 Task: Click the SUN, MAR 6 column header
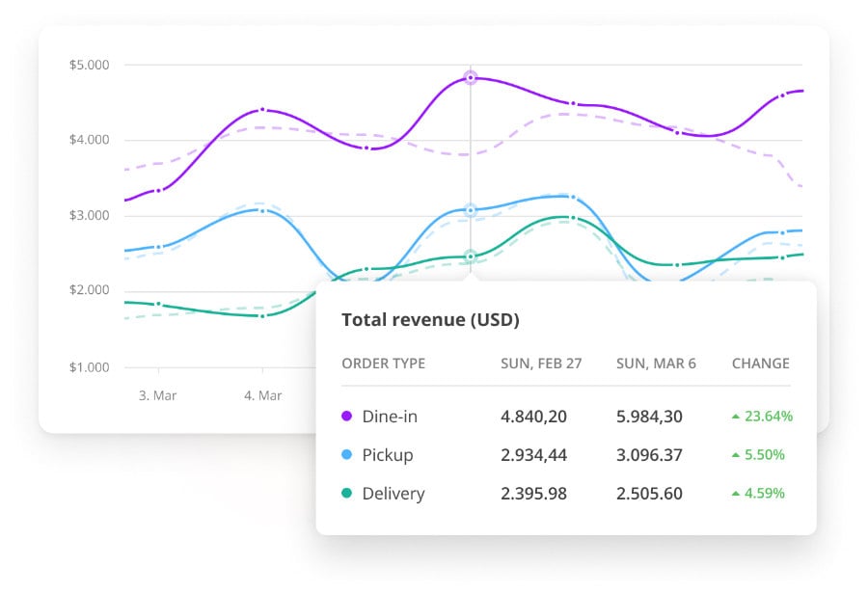(656, 364)
